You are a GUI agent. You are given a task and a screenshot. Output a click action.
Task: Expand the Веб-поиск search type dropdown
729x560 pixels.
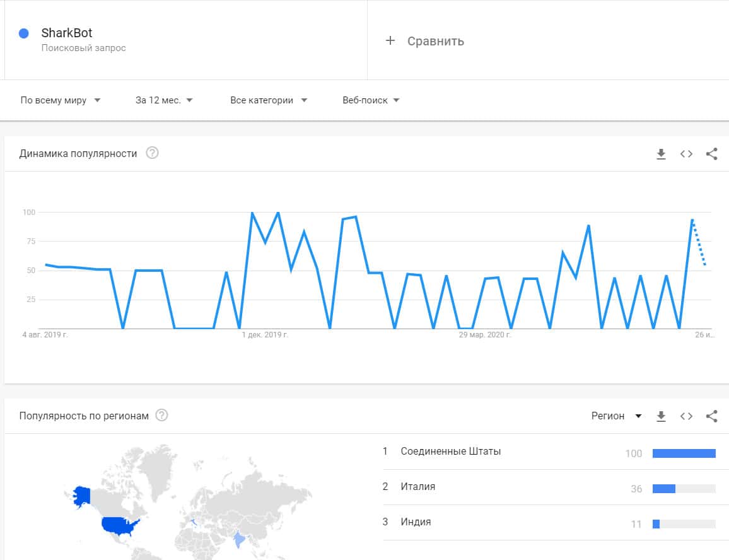coord(371,100)
